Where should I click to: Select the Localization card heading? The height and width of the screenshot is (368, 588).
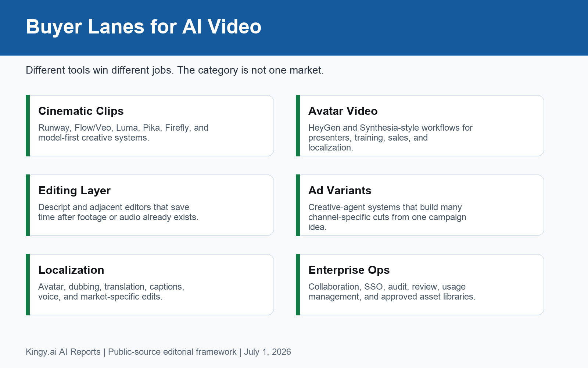tap(71, 270)
